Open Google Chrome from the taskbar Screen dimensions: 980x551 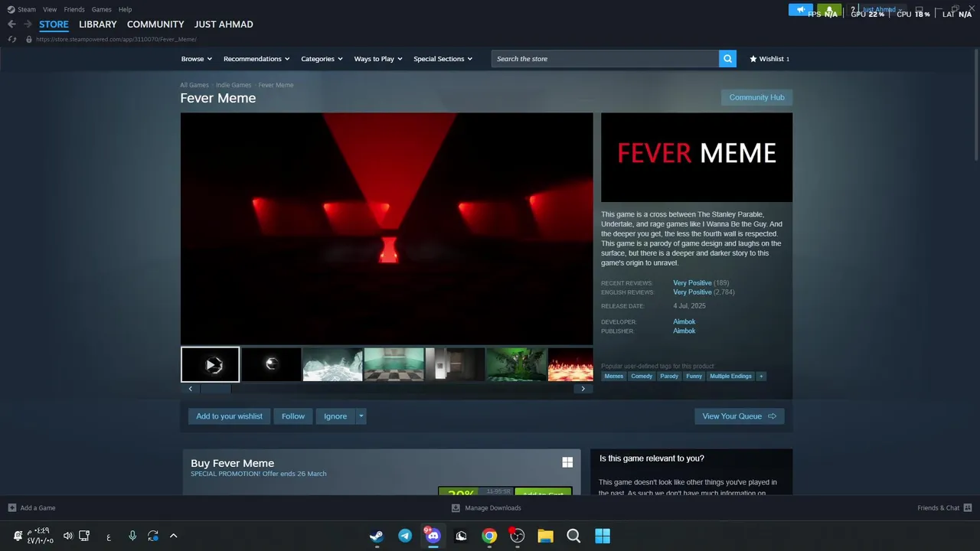(489, 536)
